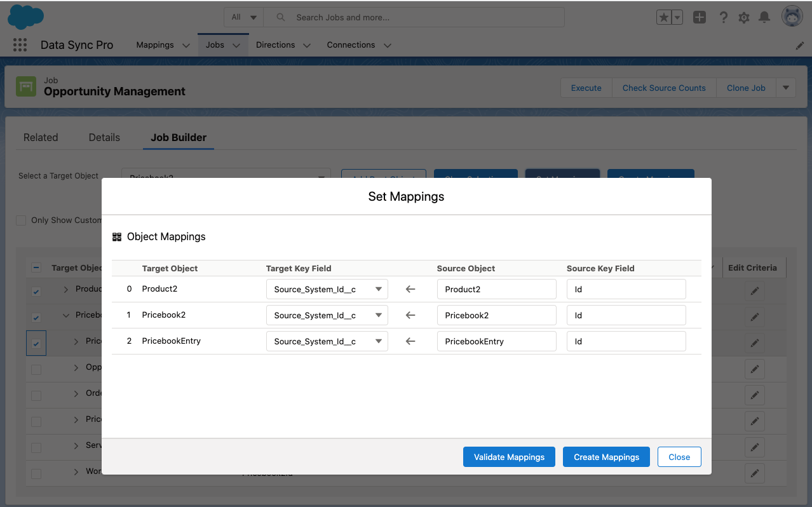Uncheck the Product row checkbox
The height and width of the screenshot is (507, 812).
tap(36, 292)
